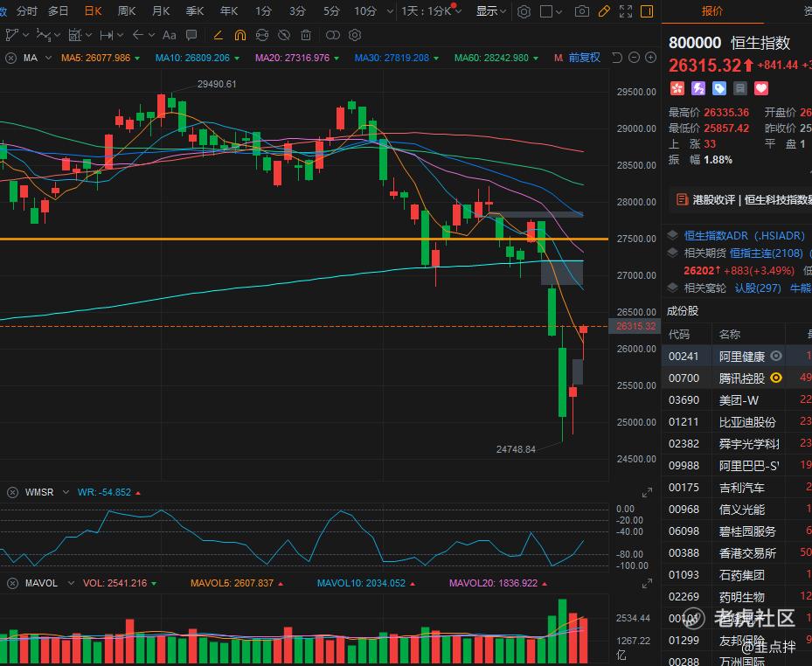Select 年K yearly candlestick tab
The width and height of the screenshot is (812, 666).
pos(229,11)
